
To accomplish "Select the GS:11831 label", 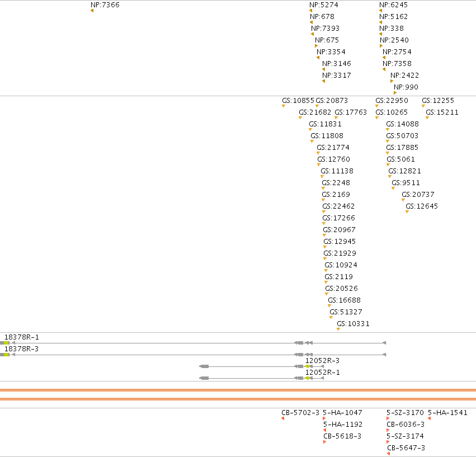I will coord(325,124).
